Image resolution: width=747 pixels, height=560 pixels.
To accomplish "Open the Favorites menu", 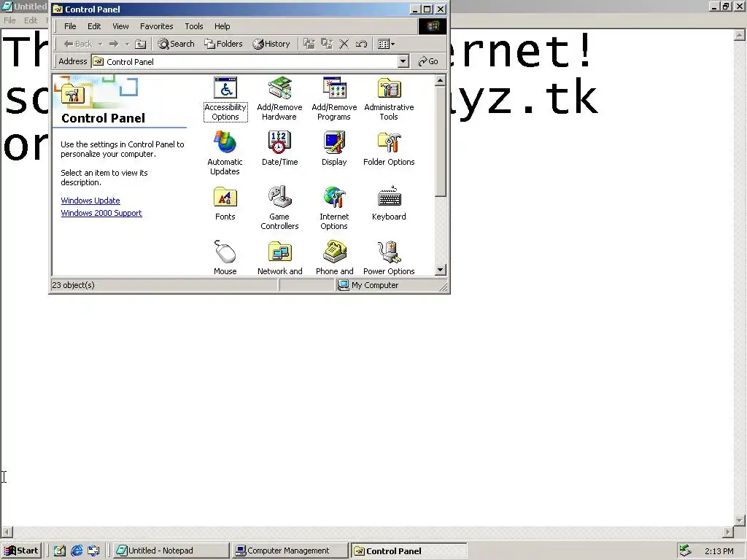I will pos(156,26).
